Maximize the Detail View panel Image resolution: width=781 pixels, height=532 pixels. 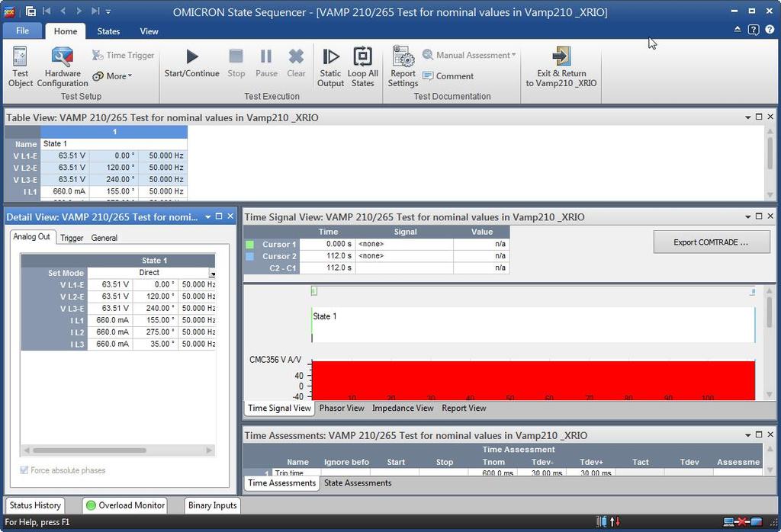tap(219, 216)
